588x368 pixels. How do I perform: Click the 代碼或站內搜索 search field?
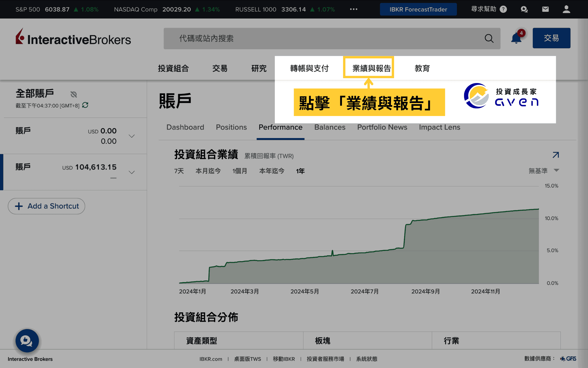pos(332,38)
